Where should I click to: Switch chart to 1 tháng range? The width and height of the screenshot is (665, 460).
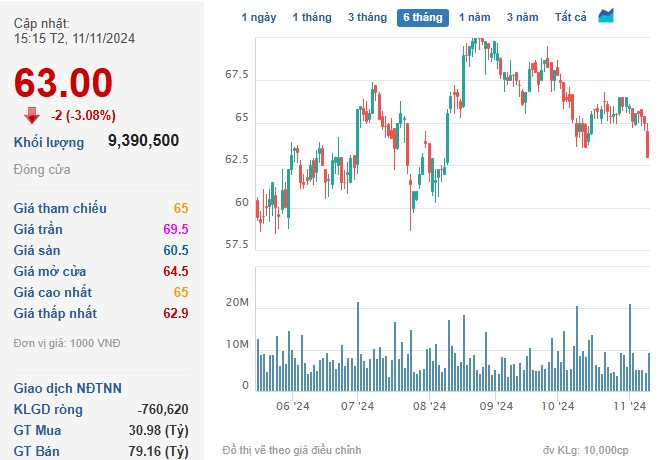[312, 17]
